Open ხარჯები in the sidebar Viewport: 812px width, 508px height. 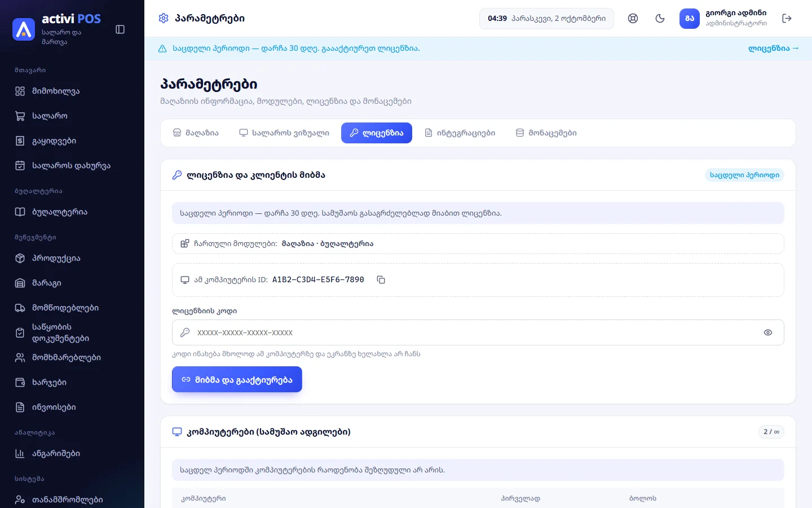(x=72, y=382)
